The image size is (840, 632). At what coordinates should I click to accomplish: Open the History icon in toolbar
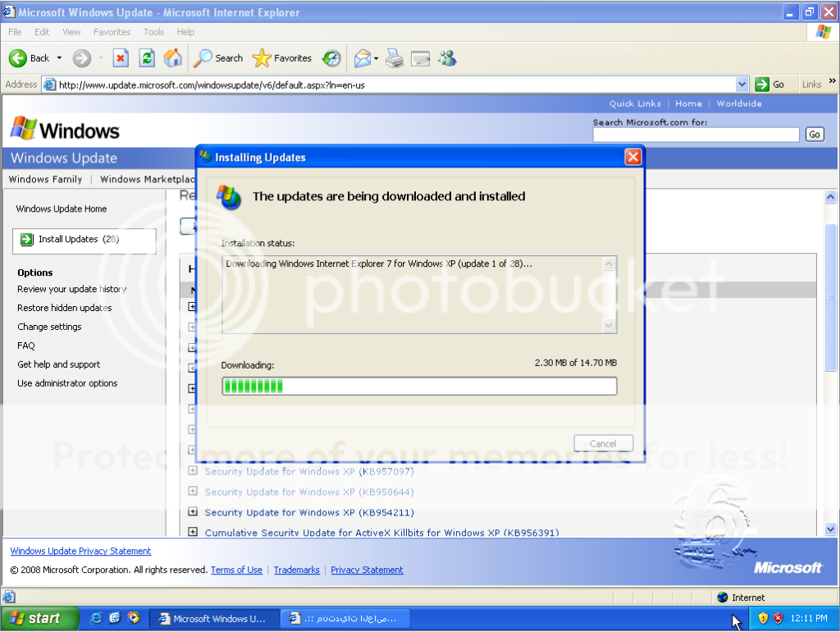point(331,58)
